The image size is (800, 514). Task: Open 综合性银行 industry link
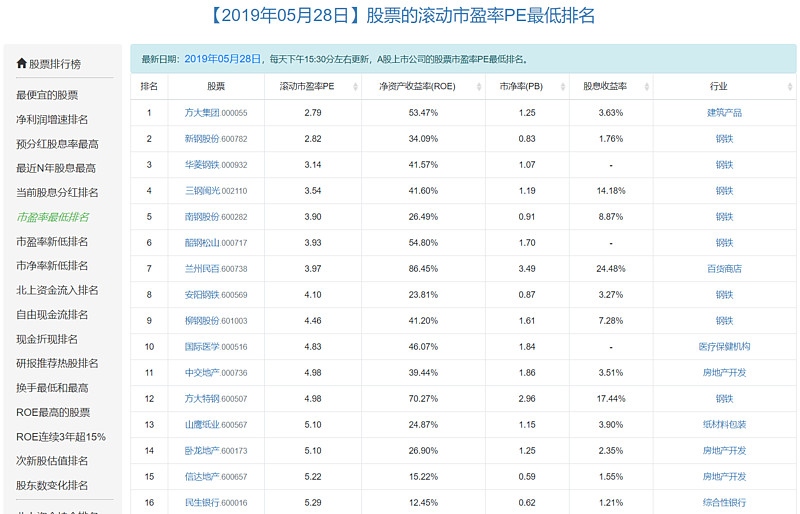click(724, 503)
